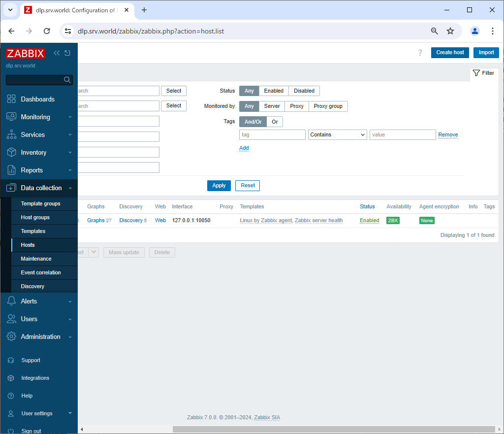Click the Create host button
Image resolution: width=504 pixels, height=434 pixels.
click(450, 52)
